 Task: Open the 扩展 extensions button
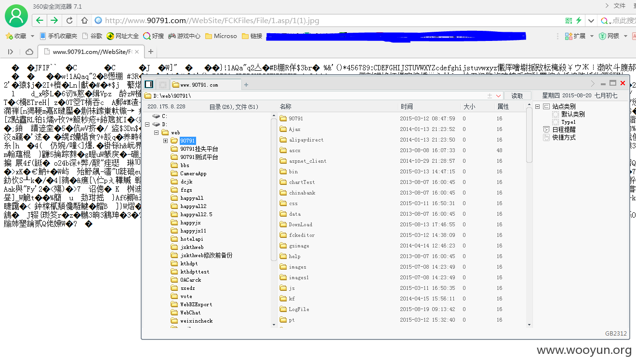(575, 36)
